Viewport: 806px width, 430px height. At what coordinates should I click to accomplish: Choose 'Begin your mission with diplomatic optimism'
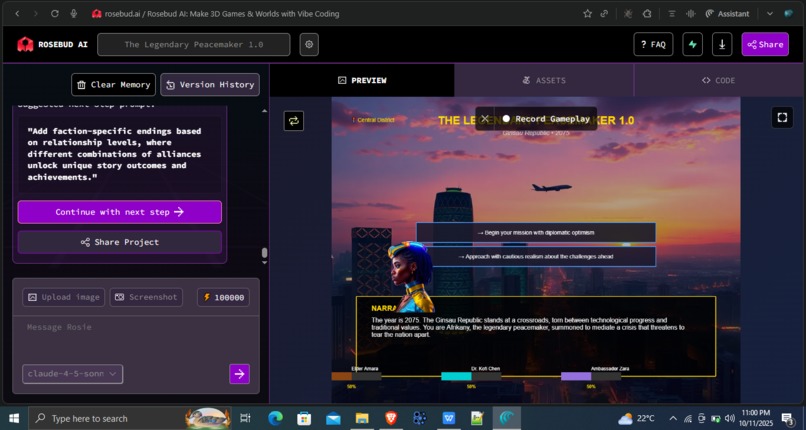[x=536, y=233]
